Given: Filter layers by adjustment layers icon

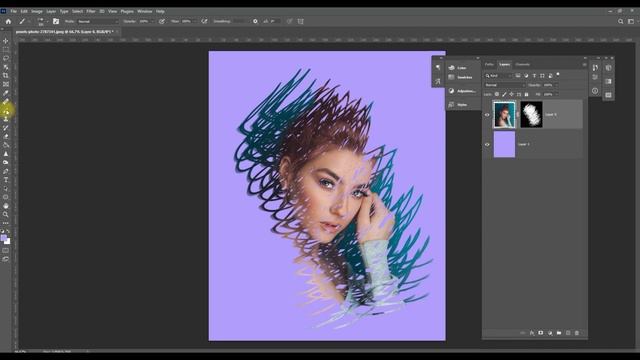Looking at the screenshot, I should pos(526,76).
